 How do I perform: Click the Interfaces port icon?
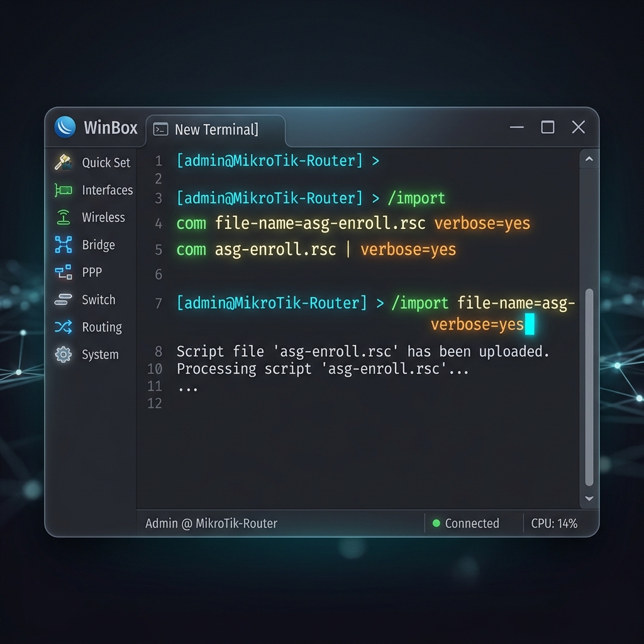pyautogui.click(x=64, y=190)
